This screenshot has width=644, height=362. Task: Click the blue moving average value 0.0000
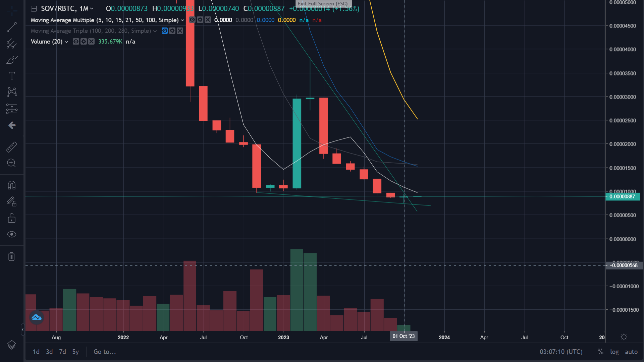coord(266,20)
